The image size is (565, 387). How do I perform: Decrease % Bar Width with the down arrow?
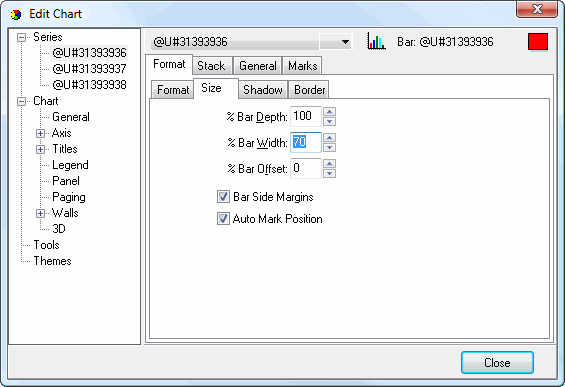329,147
